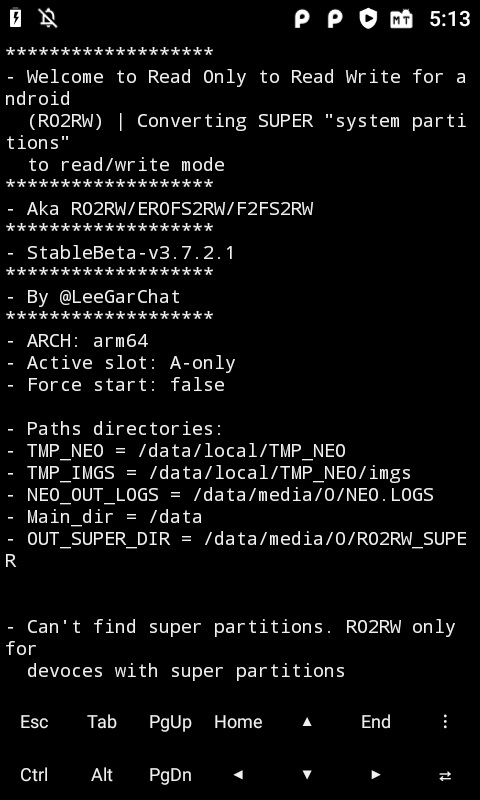
Task: Tap the battery charging status icon
Action: [15, 18]
